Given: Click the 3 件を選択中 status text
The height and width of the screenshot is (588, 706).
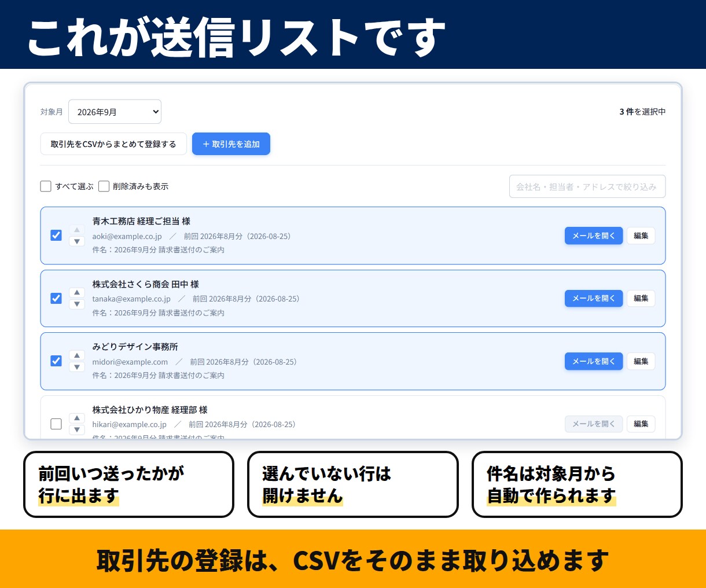Looking at the screenshot, I should pos(642,112).
